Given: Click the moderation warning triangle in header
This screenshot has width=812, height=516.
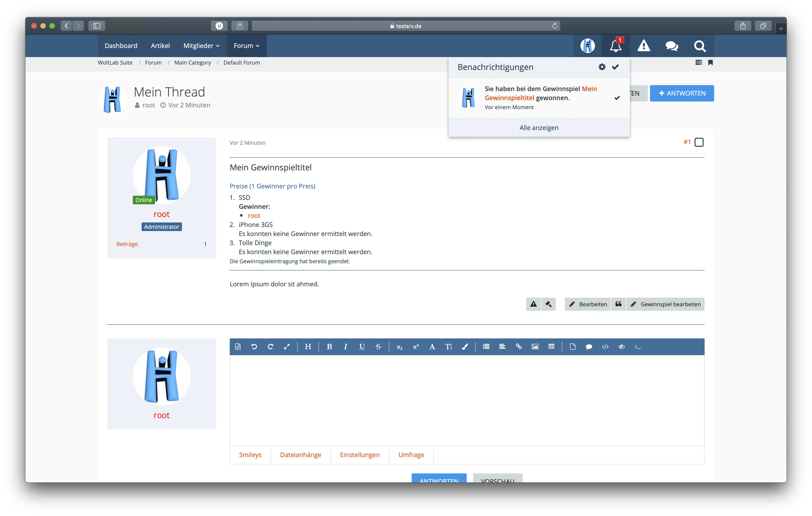Looking at the screenshot, I should (643, 46).
